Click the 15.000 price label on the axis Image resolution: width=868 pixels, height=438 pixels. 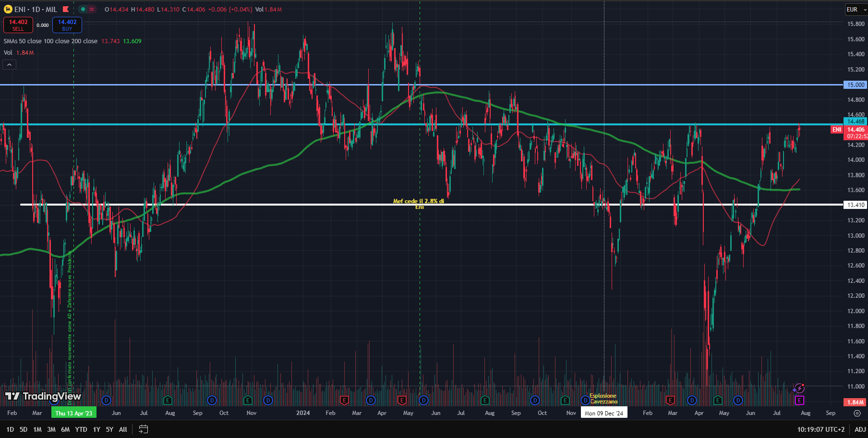pyautogui.click(x=855, y=85)
